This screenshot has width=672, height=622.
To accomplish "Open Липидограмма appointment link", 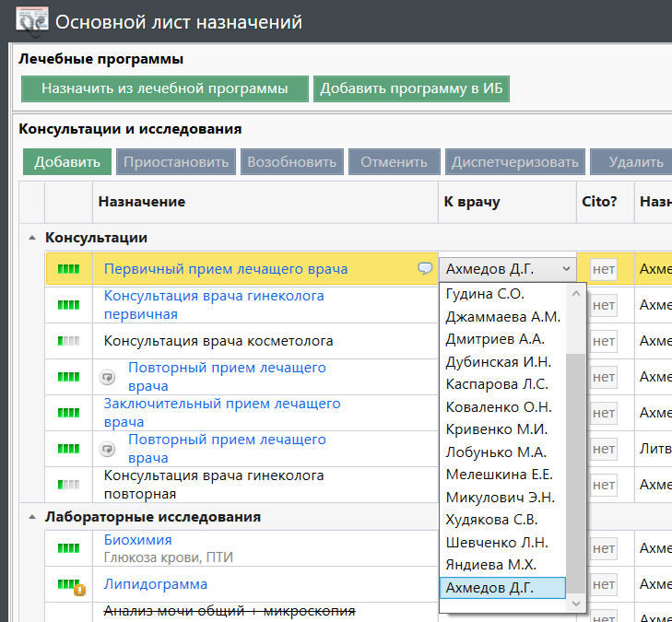I will click(x=156, y=584).
